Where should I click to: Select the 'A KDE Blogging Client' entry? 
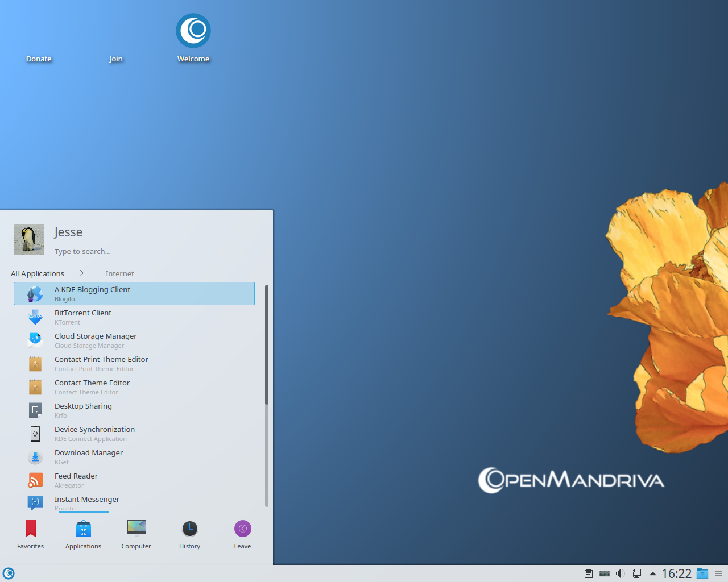pos(134,294)
